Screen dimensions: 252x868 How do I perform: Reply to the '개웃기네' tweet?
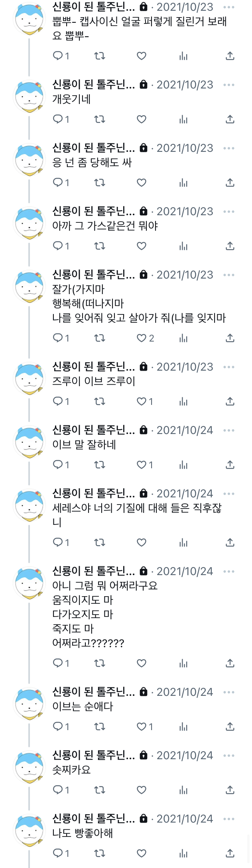[x=61, y=119]
